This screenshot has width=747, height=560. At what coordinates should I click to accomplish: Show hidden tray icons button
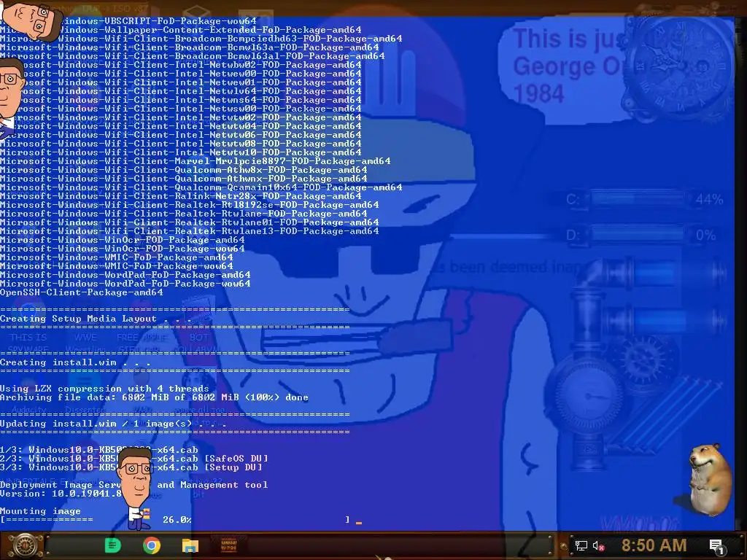[x=564, y=546]
